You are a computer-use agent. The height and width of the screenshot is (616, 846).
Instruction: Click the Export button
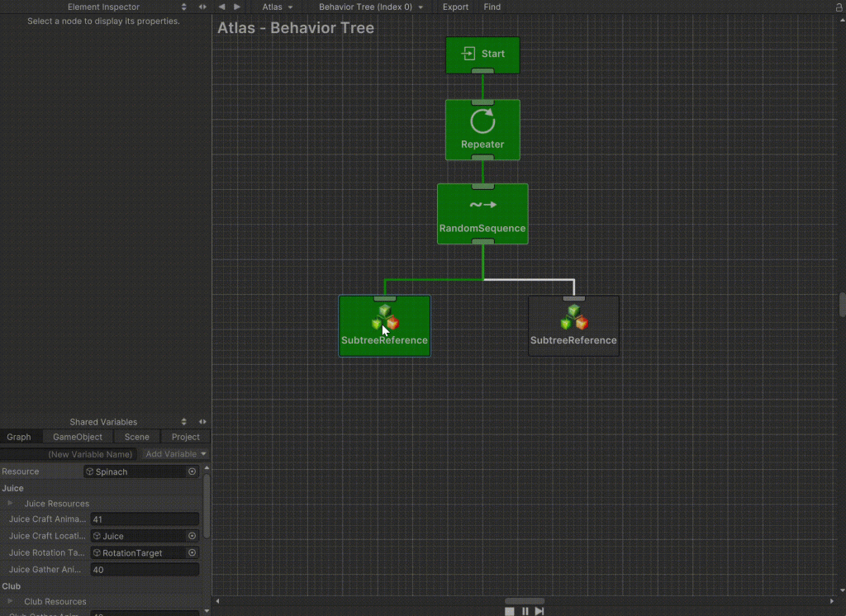point(455,7)
